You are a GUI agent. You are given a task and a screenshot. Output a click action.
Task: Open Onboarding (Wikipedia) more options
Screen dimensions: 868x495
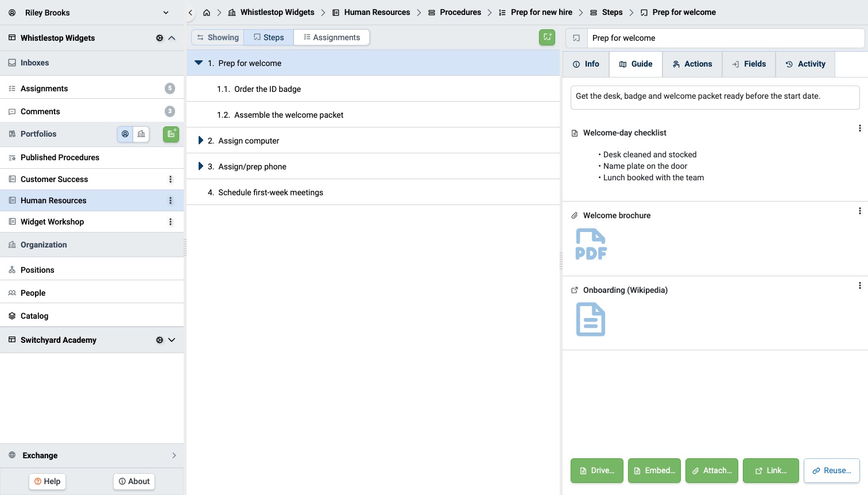click(859, 285)
